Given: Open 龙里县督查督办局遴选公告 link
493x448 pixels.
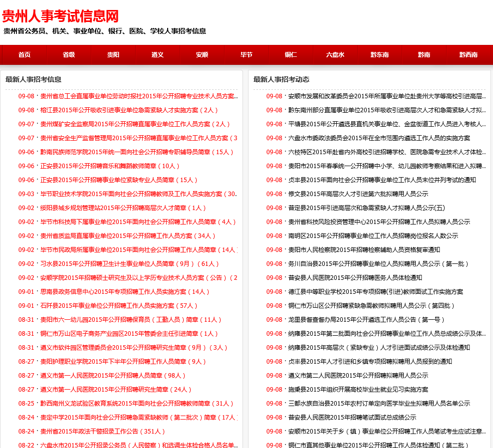Looking at the screenshot, I should [367, 320].
